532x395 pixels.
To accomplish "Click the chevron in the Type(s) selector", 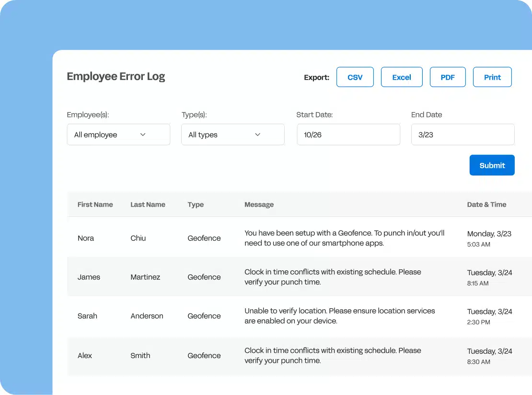I will tap(257, 135).
